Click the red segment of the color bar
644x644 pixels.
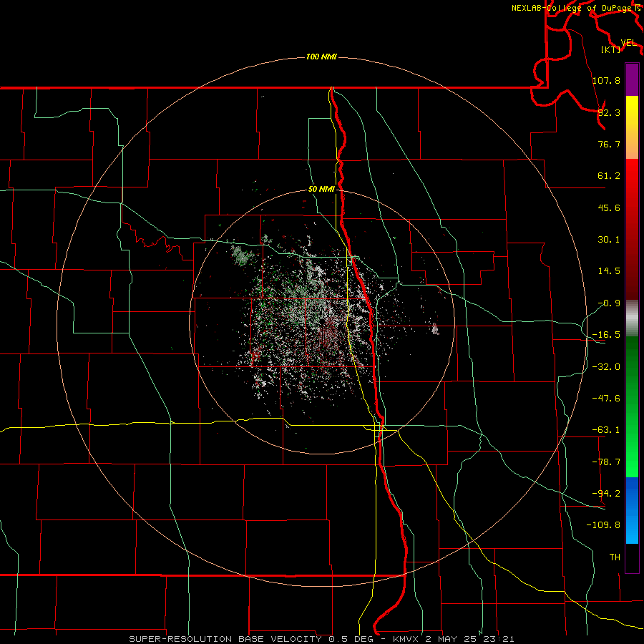click(632, 229)
